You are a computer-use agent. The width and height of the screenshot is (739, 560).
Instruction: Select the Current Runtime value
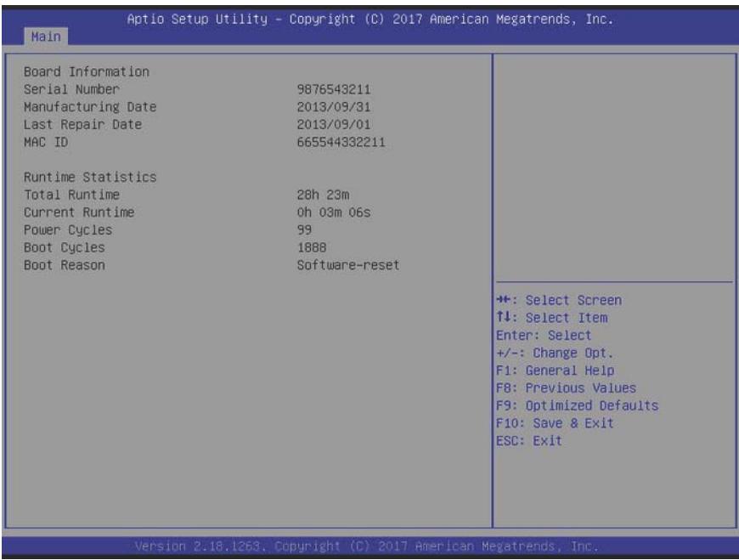coord(334,212)
